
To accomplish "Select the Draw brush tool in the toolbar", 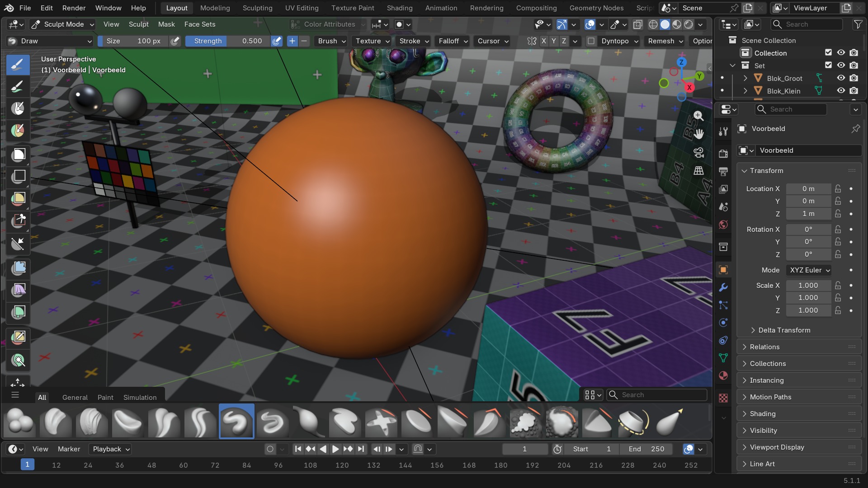I will 18,65.
